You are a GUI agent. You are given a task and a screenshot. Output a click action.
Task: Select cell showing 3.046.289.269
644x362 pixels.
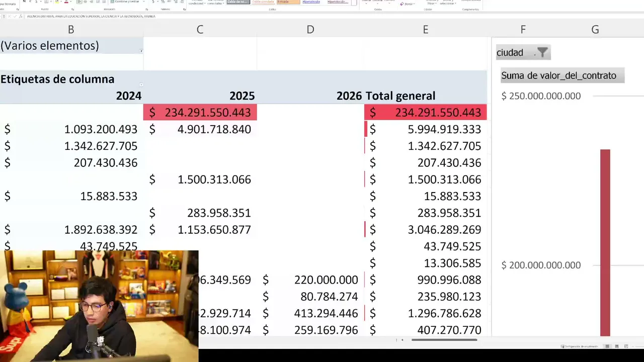426,230
